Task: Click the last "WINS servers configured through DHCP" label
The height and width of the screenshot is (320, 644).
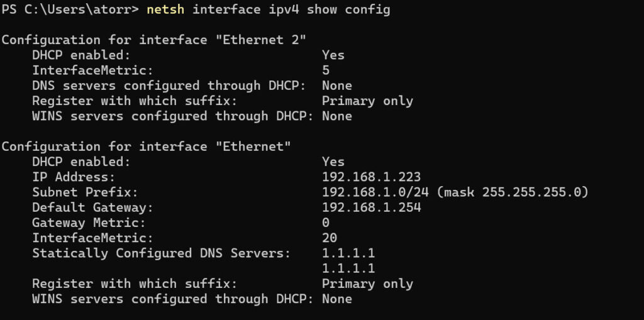Action: (x=173, y=299)
